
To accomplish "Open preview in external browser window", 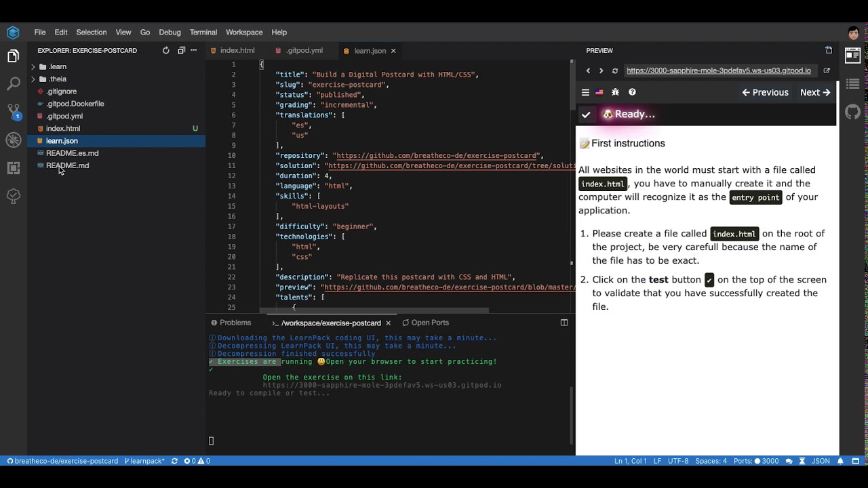I will 827,70.
